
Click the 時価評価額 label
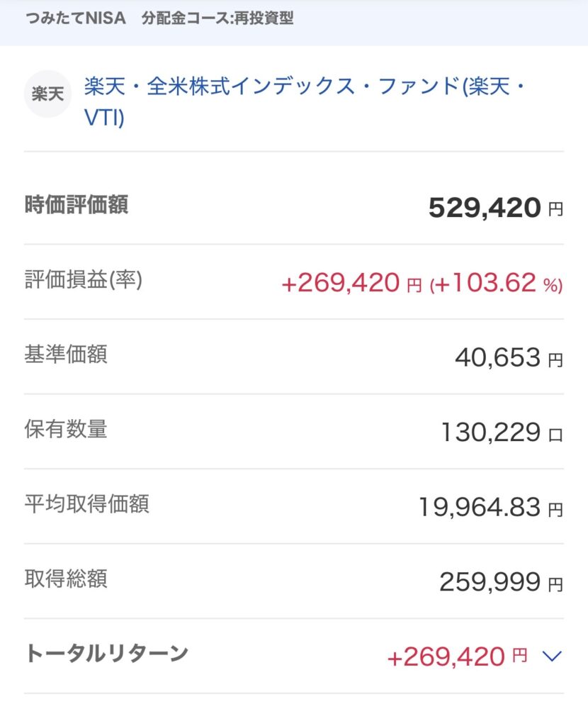coord(77,205)
